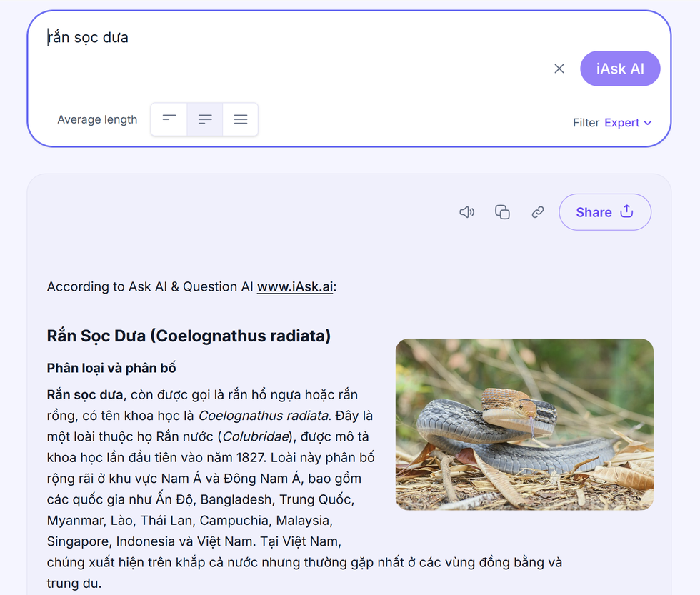Clear the search query with the X icon

tap(559, 69)
